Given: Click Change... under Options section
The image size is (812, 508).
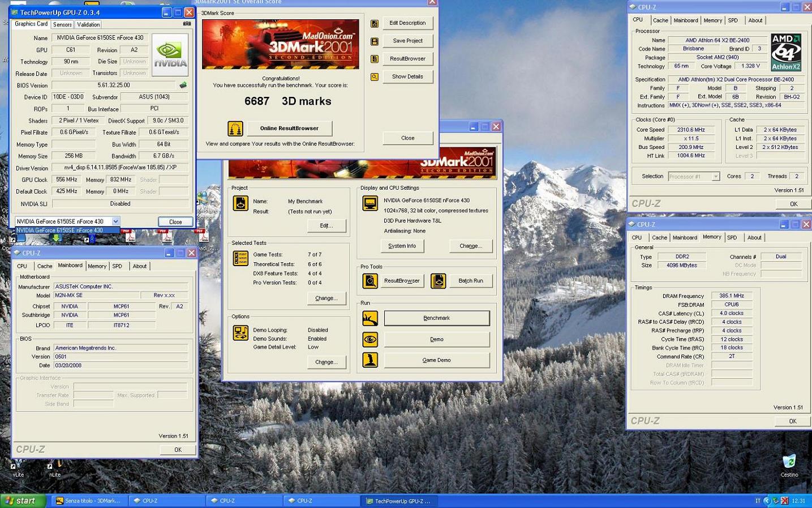Looking at the screenshot, I should pyautogui.click(x=326, y=362).
